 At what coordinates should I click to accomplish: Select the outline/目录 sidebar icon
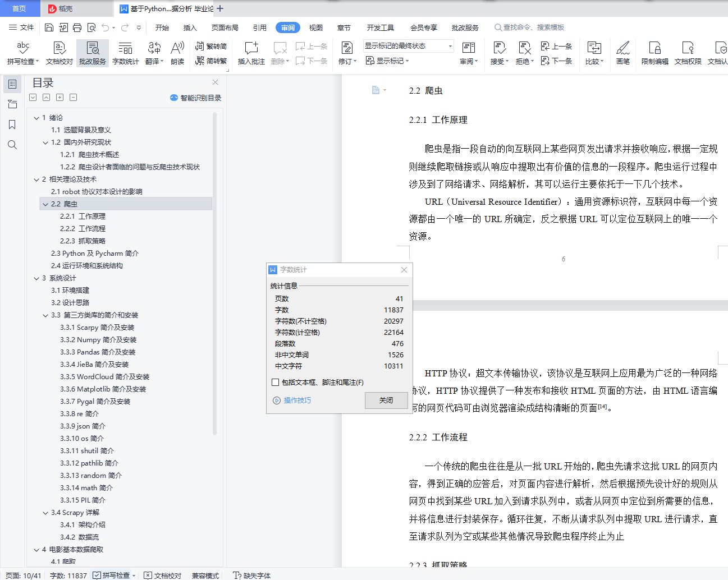coord(12,84)
